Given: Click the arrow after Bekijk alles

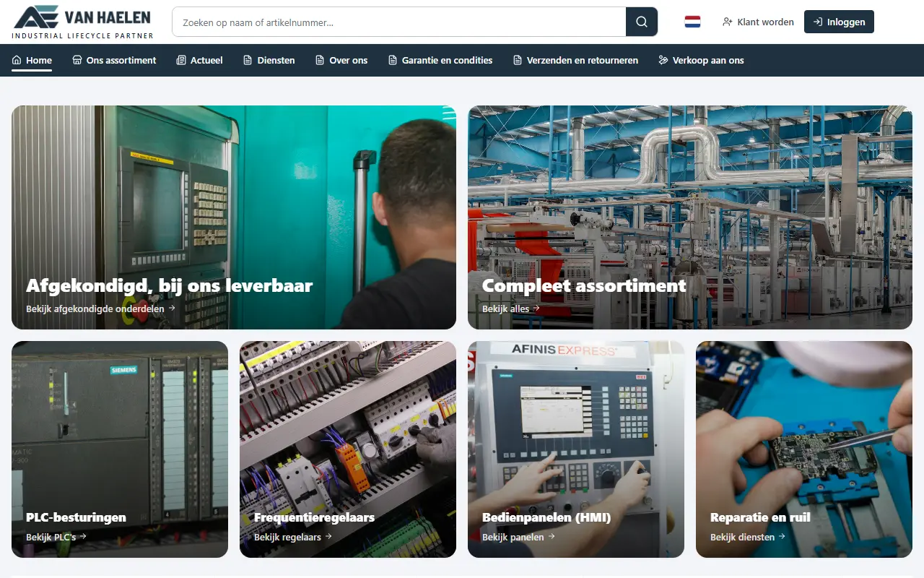Looking at the screenshot, I should pos(536,309).
